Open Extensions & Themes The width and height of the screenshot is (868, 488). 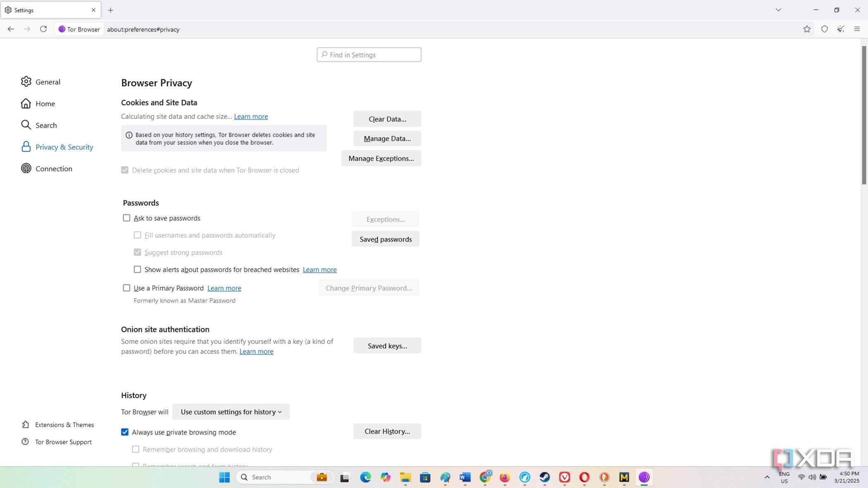(58, 425)
